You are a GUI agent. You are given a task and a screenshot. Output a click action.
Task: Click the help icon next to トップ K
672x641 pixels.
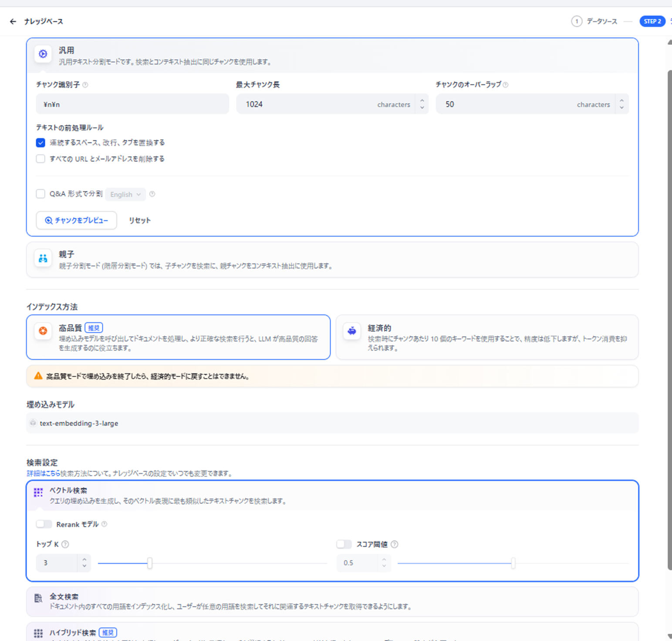(x=65, y=544)
